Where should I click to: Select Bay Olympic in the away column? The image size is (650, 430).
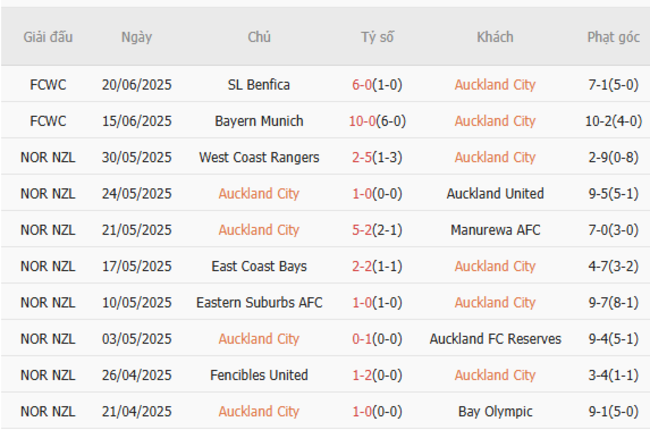[x=495, y=411]
